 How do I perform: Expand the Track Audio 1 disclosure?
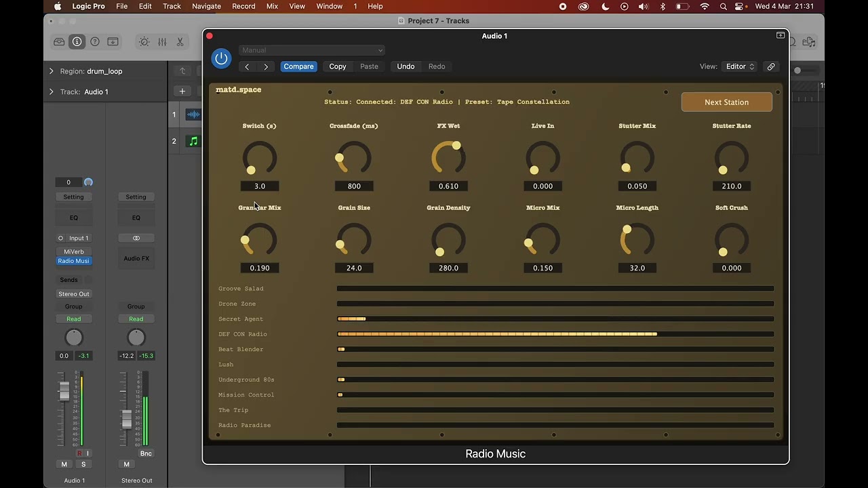point(51,91)
